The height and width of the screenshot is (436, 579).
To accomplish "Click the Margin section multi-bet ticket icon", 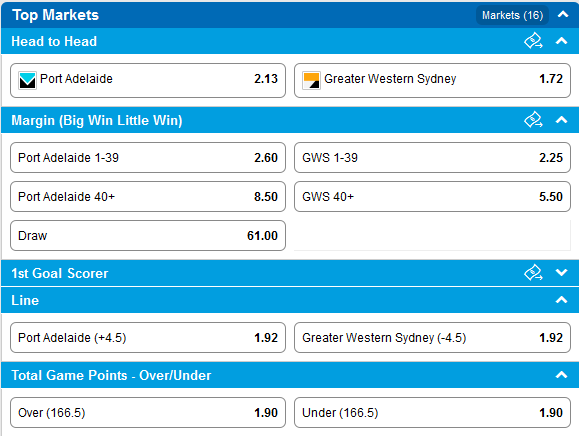I will (x=533, y=120).
